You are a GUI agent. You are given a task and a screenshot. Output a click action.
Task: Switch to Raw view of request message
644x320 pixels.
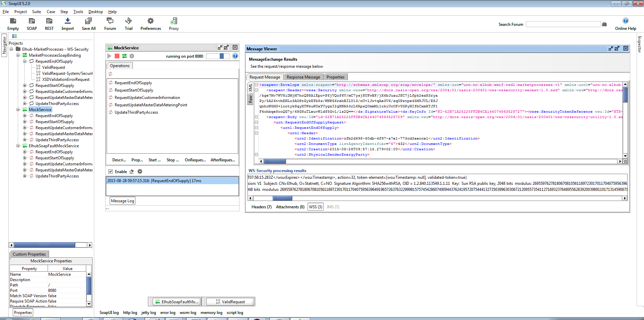click(250, 99)
